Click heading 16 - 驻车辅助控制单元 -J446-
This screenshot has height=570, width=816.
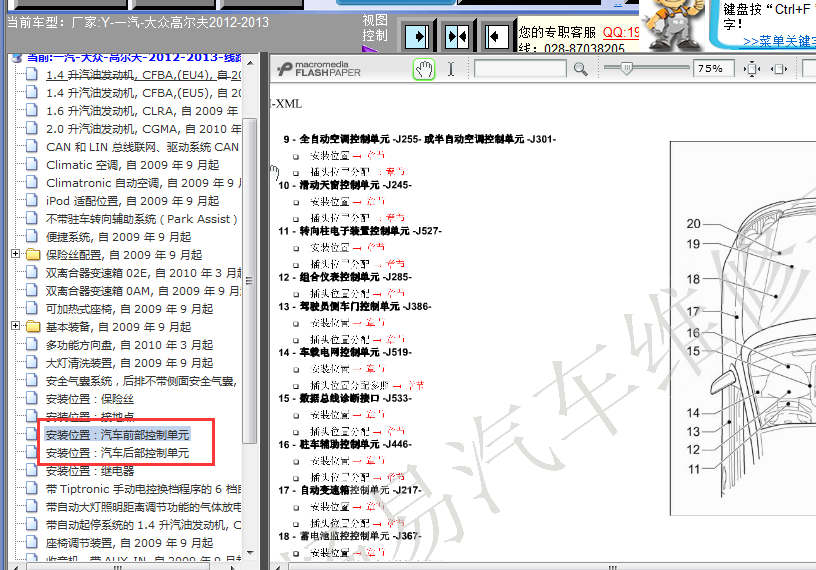click(345, 444)
